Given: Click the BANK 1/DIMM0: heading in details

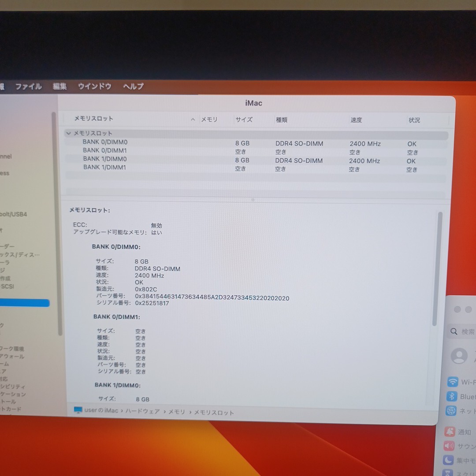Looking at the screenshot, I should click(x=118, y=385).
